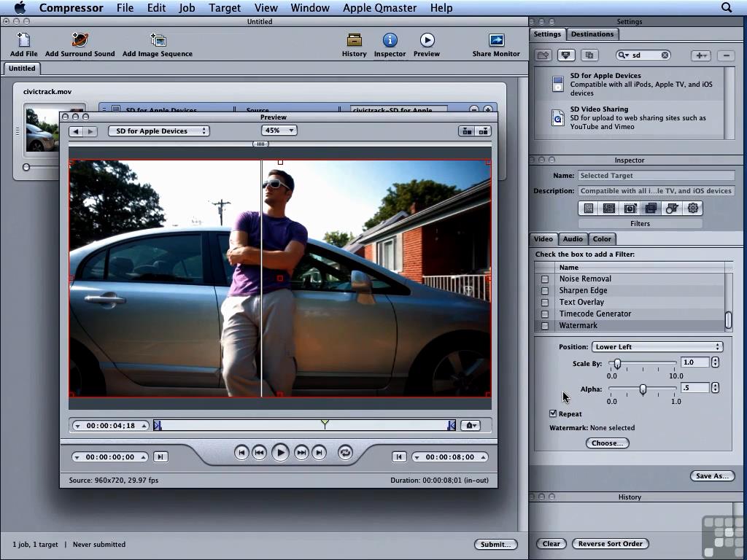Go to start of clip in Preview
The height and width of the screenshot is (560, 747).
coord(241,452)
